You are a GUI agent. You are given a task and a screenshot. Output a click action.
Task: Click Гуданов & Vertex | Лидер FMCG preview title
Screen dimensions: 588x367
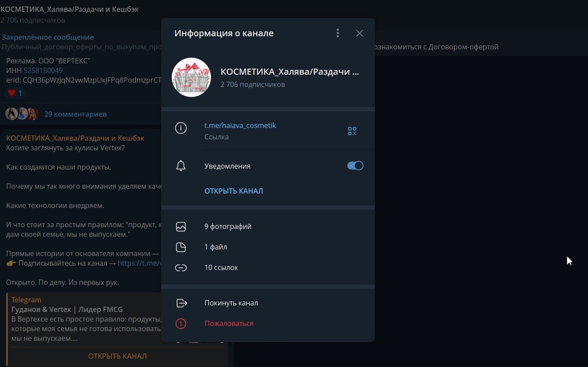tap(67, 309)
